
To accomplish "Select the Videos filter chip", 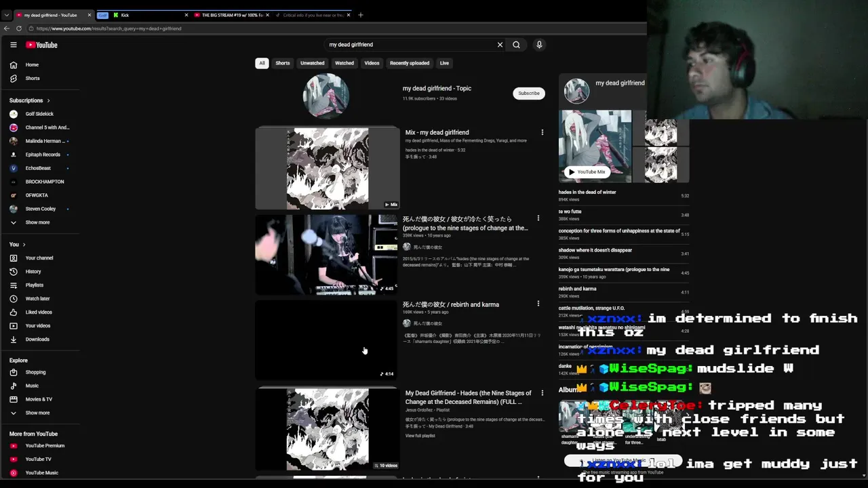I will coord(372,63).
